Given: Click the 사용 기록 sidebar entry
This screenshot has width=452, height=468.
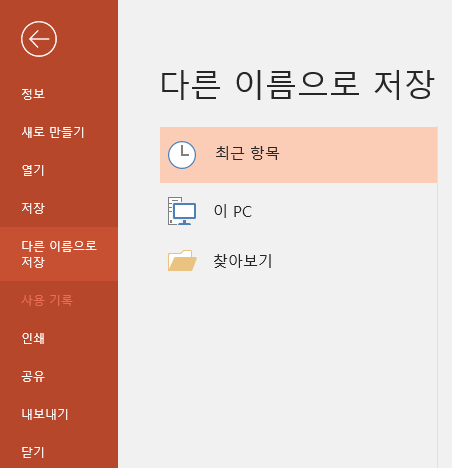Looking at the screenshot, I should 47,300.
